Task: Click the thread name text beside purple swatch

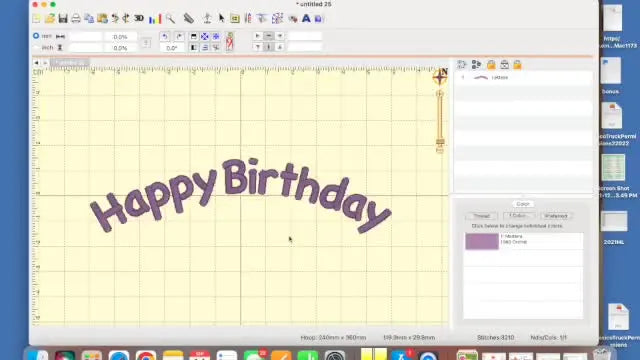Action: (x=513, y=239)
